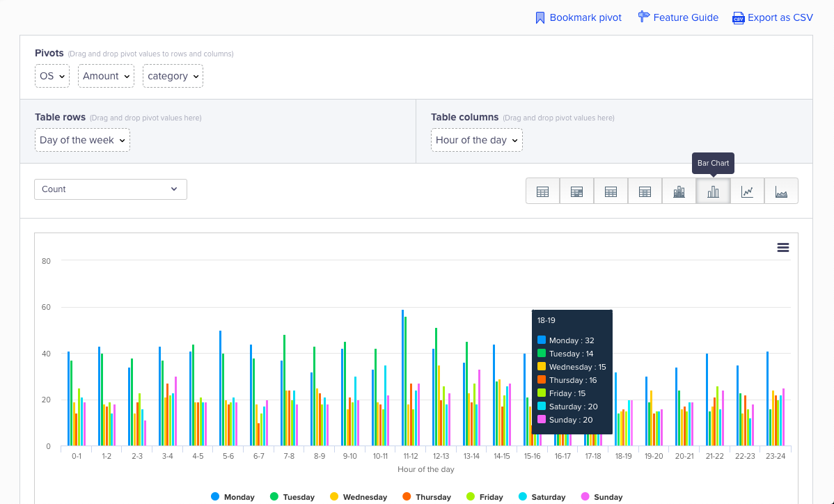Hide the Thursday series via legend

pos(427,497)
